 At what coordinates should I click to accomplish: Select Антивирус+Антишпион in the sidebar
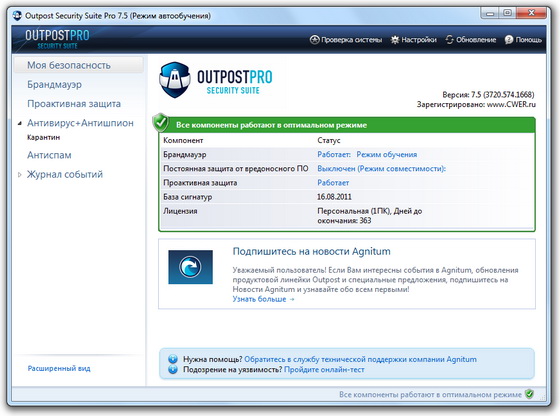point(80,123)
